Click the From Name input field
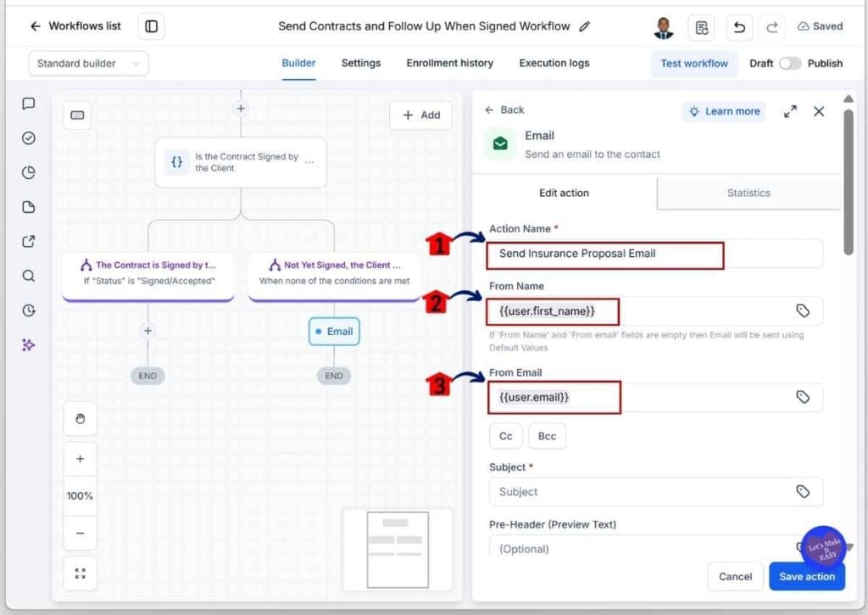The height and width of the screenshot is (615, 868). pos(655,310)
